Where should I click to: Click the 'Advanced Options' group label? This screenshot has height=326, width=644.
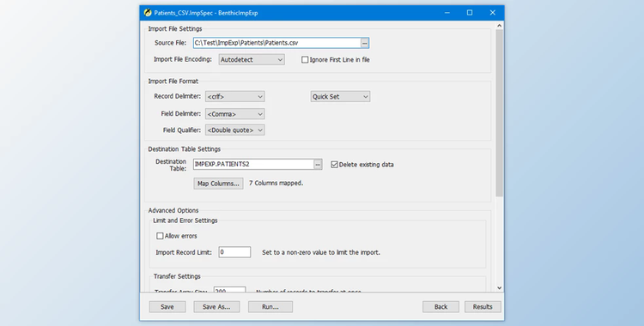[173, 210]
